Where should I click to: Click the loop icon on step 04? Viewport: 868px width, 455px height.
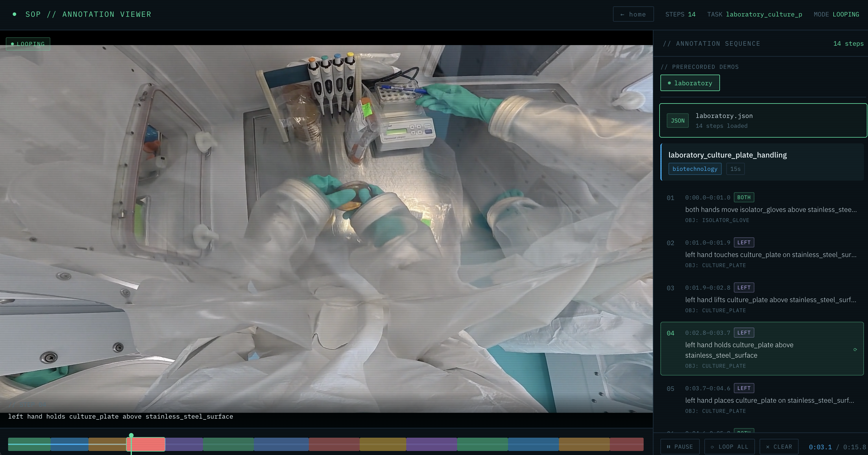coord(855,349)
